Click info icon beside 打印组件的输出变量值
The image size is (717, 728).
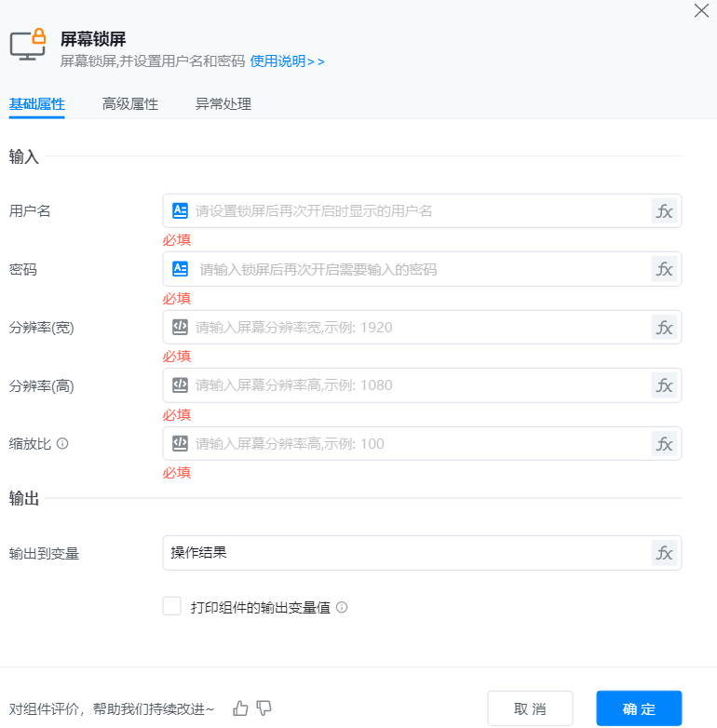click(342, 608)
